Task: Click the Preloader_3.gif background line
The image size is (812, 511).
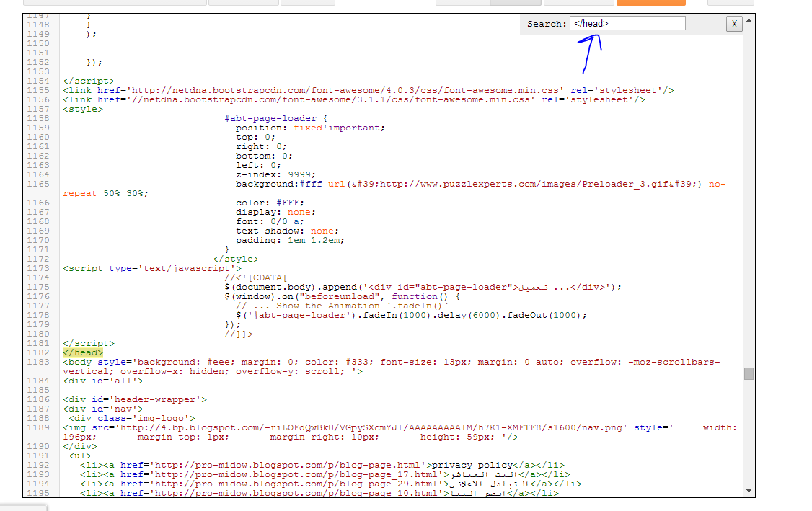Action: coord(394,188)
